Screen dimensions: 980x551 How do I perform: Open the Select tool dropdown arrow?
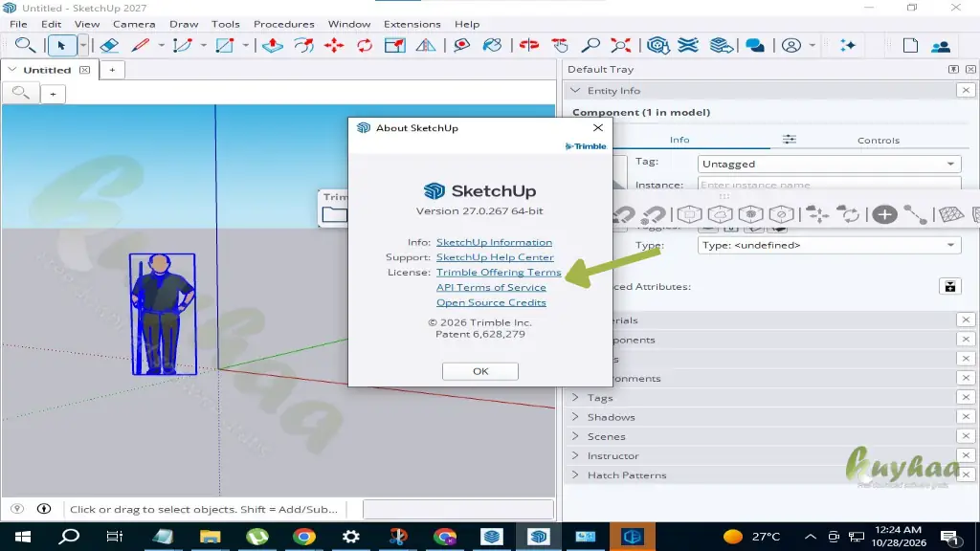(x=82, y=45)
